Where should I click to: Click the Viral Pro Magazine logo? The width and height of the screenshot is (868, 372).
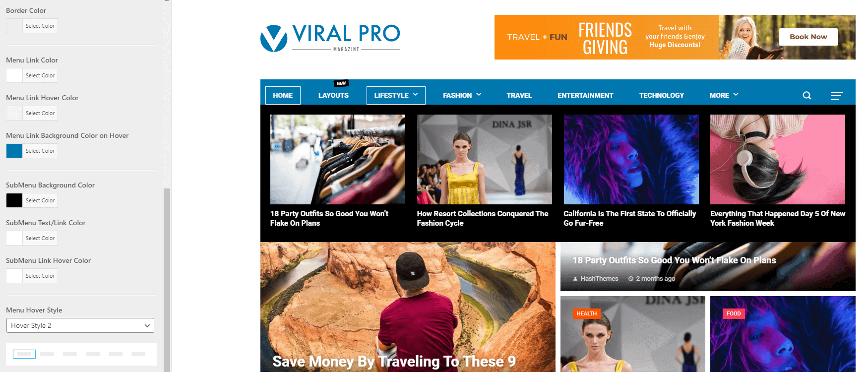(x=330, y=38)
